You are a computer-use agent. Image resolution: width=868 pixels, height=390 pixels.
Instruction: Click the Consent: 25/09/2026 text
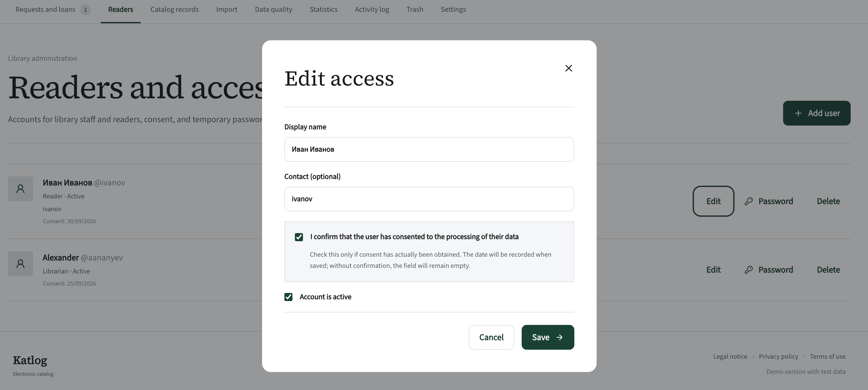click(69, 284)
